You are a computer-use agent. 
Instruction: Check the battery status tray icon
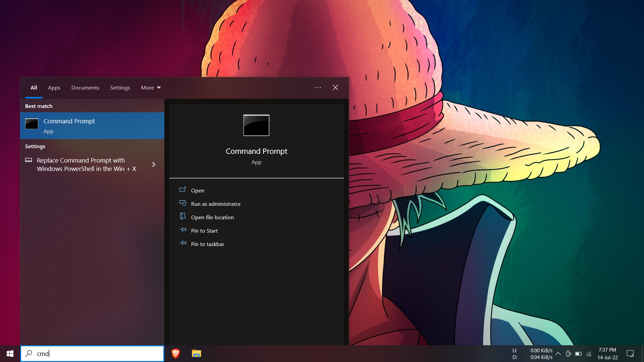tap(578, 354)
